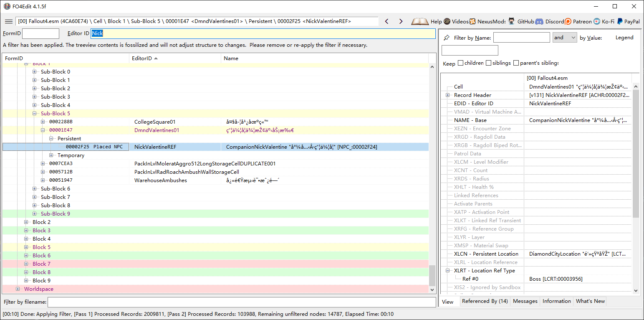
Task: Select the WarehouseAmbushes cell row
Action: pos(215,180)
